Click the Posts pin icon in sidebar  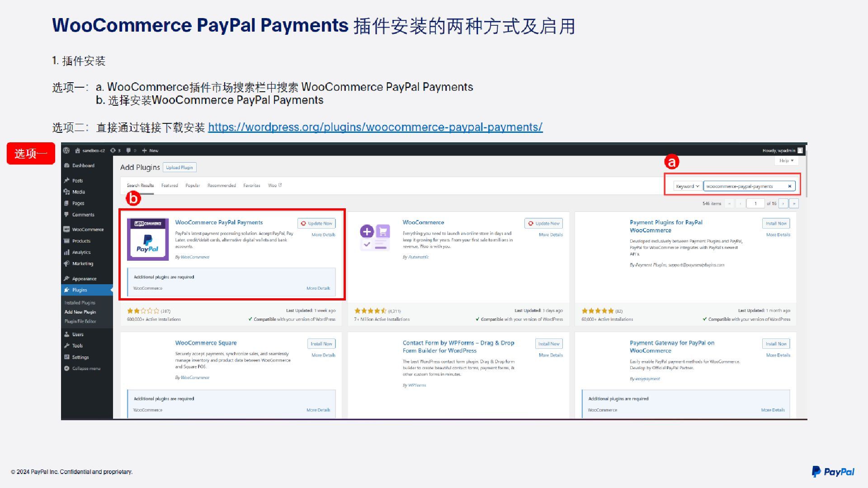[67, 180]
